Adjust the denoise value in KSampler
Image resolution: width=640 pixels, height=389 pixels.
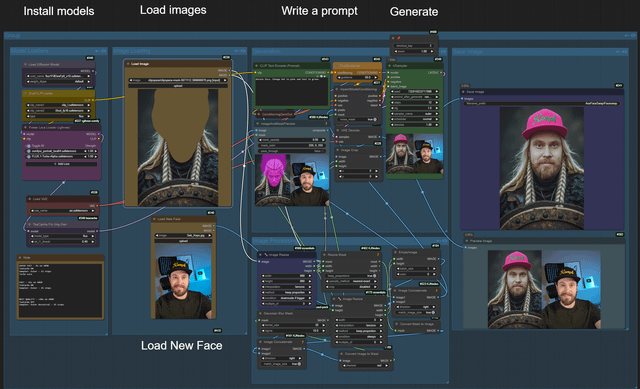414,124
